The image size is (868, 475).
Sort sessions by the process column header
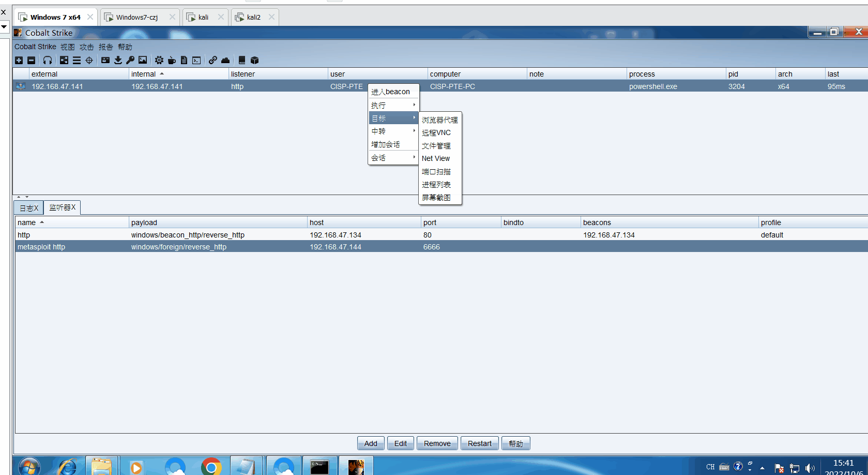(x=676, y=74)
